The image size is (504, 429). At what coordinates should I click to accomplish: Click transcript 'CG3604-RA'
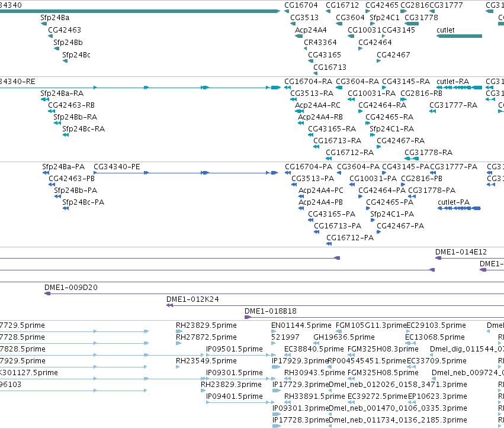(358, 82)
